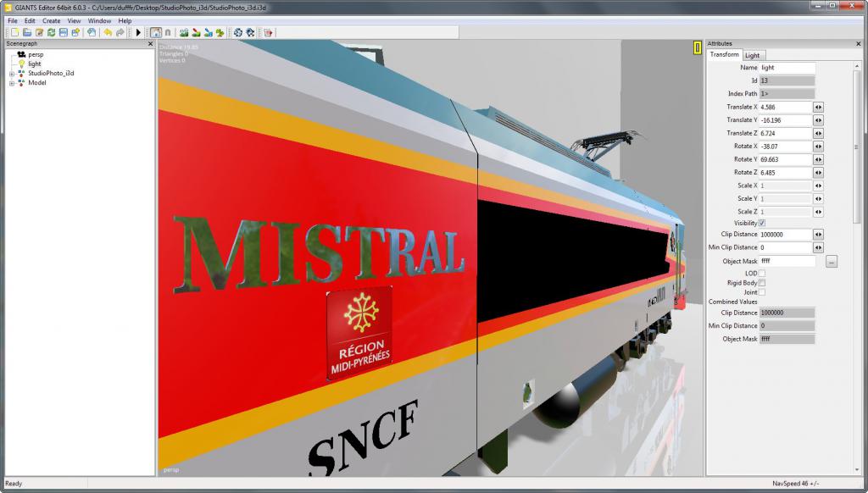Click the blue Open folder toolbar icon

pos(27,33)
